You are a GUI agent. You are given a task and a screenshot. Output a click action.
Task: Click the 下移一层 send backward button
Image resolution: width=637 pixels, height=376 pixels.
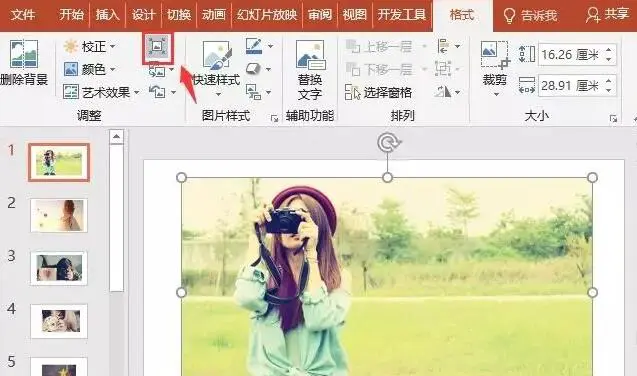click(x=379, y=69)
